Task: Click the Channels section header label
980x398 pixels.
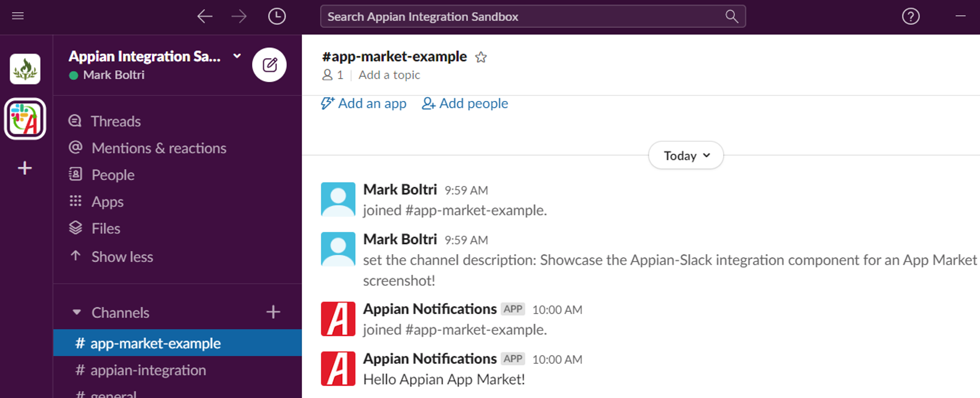Action: coord(120,312)
